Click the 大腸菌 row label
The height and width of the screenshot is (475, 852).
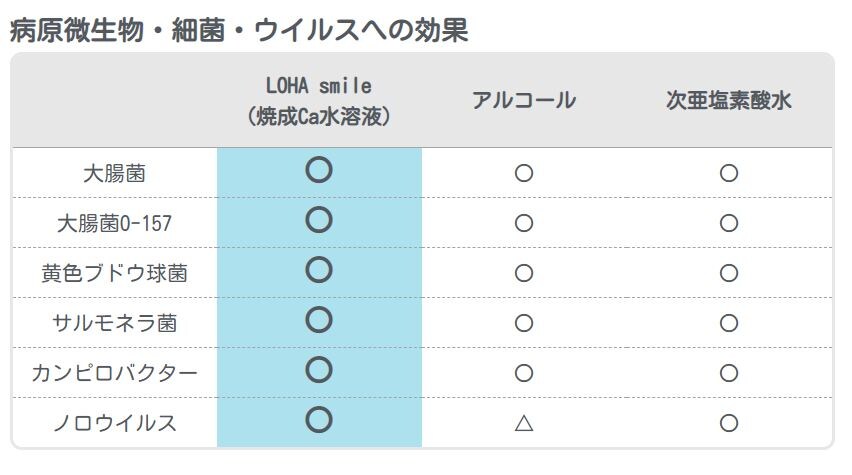coord(114,173)
